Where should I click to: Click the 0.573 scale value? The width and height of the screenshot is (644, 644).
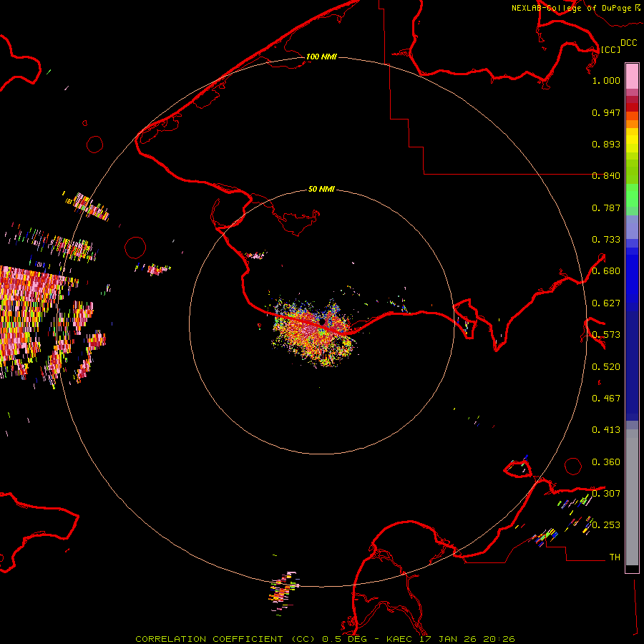(606, 335)
